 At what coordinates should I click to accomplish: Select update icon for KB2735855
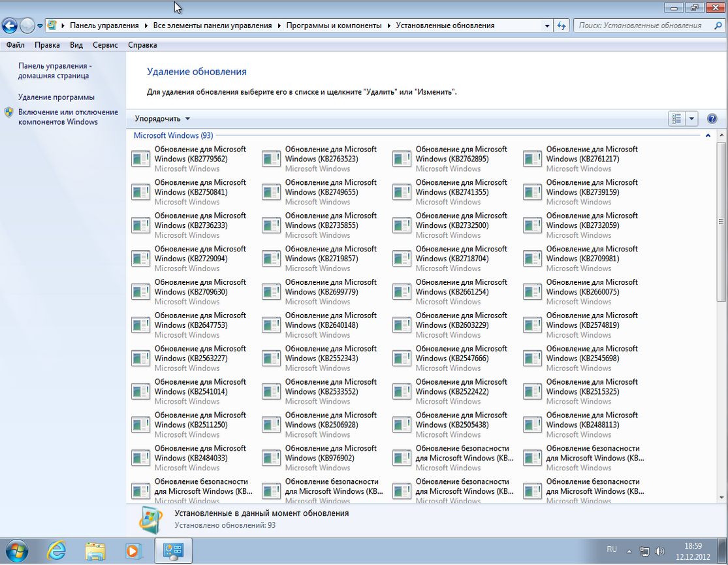[x=271, y=225]
